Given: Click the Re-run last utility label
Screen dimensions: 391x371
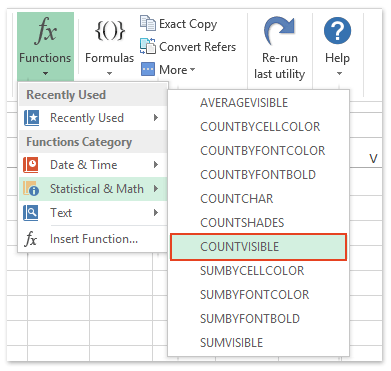Looking at the screenshot, I should (x=279, y=66).
